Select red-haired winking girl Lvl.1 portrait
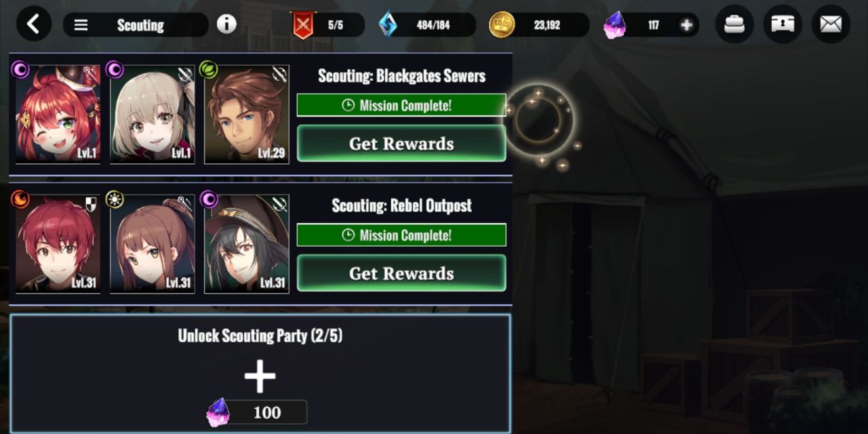This screenshot has height=434, width=868. (x=58, y=114)
